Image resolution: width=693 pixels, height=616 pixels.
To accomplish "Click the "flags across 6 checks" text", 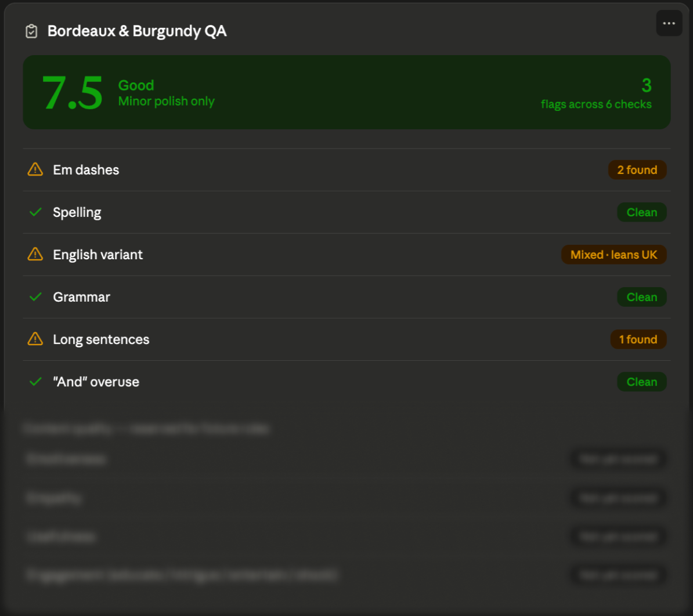I will (x=596, y=104).
